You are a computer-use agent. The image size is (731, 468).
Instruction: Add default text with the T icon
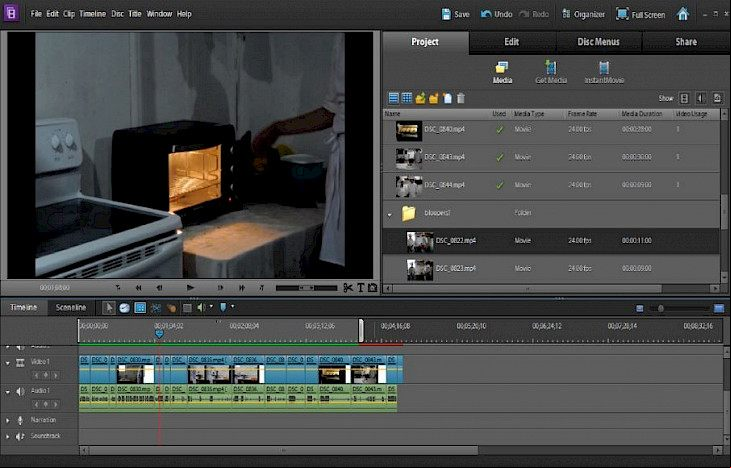360,288
